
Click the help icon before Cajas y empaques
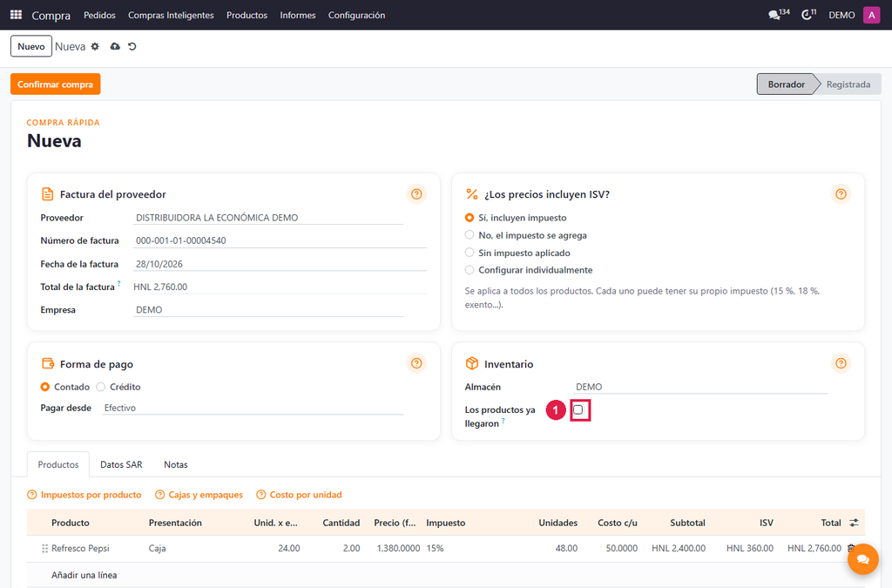pos(160,495)
